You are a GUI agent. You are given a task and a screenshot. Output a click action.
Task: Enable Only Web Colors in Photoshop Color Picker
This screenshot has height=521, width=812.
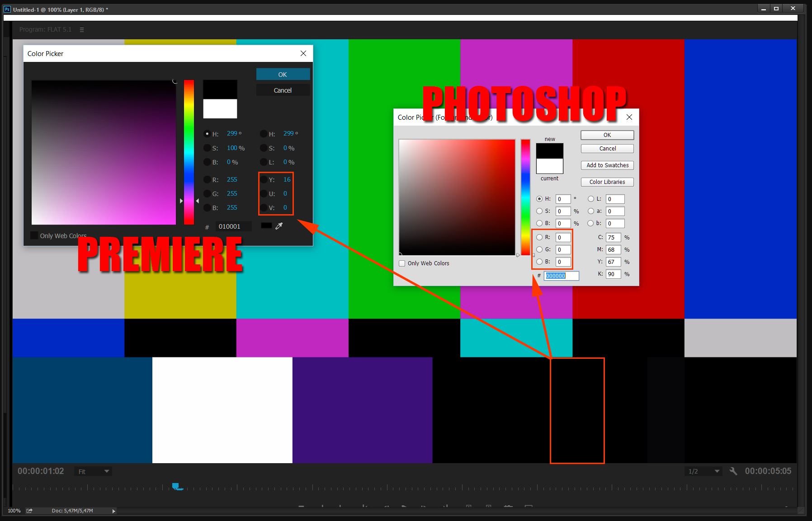pos(402,263)
